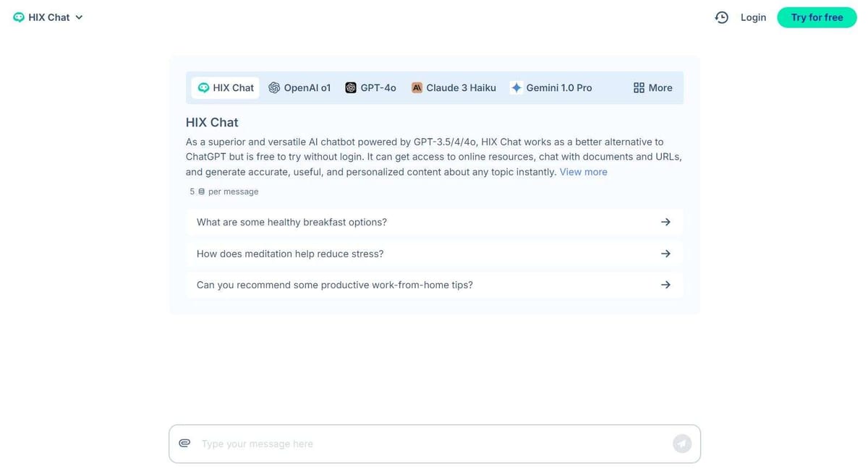
Task: Click the HIX Chat section heading
Action: (x=212, y=123)
